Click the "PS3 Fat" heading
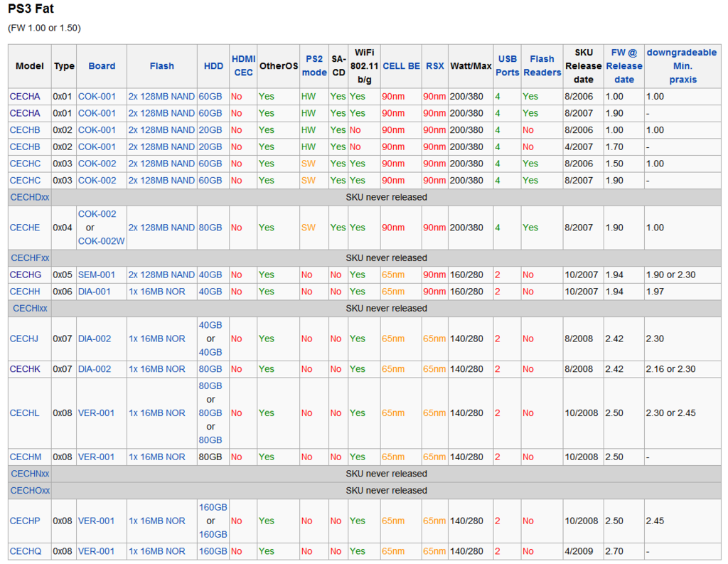 [x=31, y=9]
